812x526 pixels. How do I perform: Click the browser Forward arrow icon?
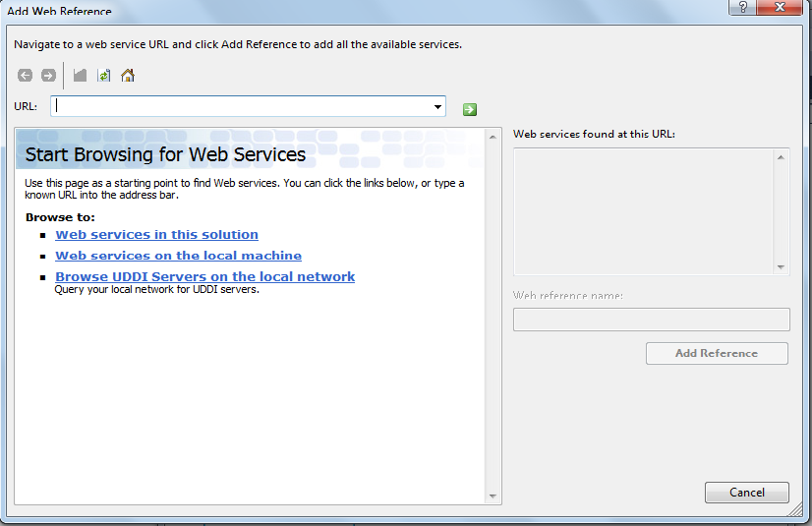[x=48, y=76]
